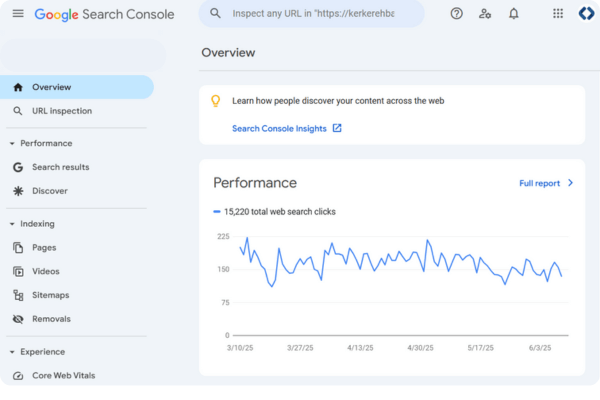Screen dimensions: 600x400
Task: Select Overview in the sidebar
Action: [x=77, y=87]
